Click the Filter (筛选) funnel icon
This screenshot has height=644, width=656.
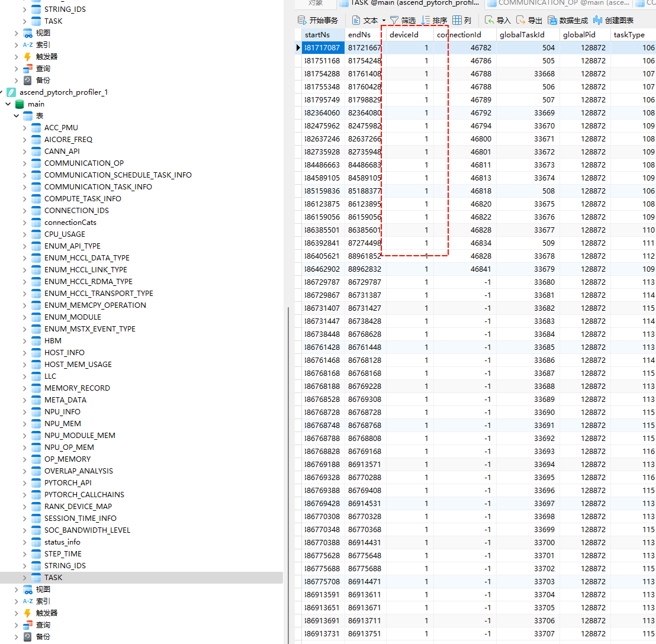pyautogui.click(x=394, y=20)
